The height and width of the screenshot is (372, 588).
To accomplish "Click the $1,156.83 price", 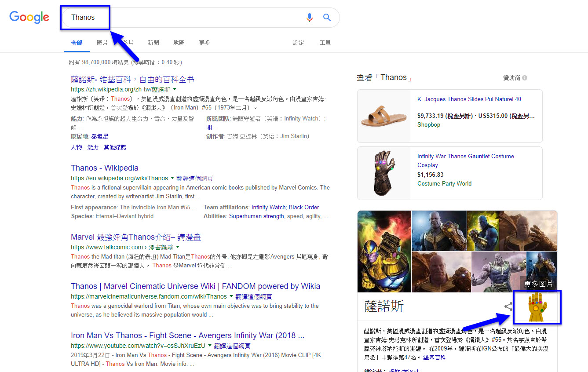I will click(x=431, y=175).
